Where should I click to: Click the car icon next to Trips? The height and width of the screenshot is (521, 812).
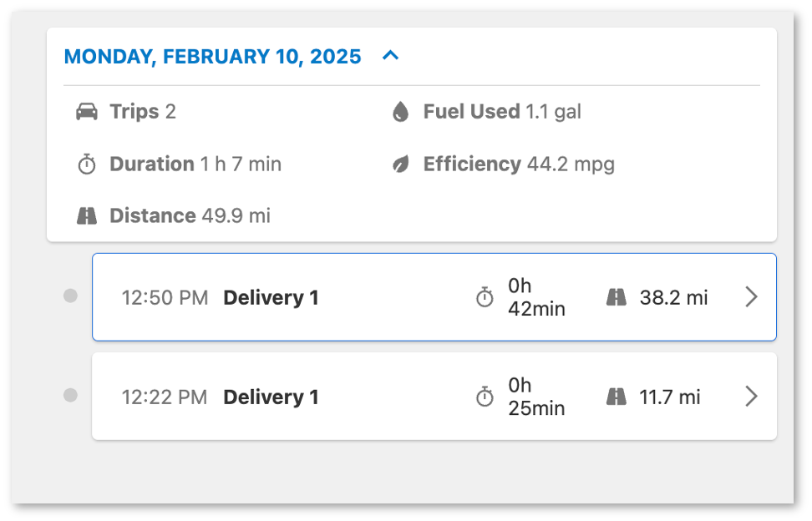pos(87,111)
